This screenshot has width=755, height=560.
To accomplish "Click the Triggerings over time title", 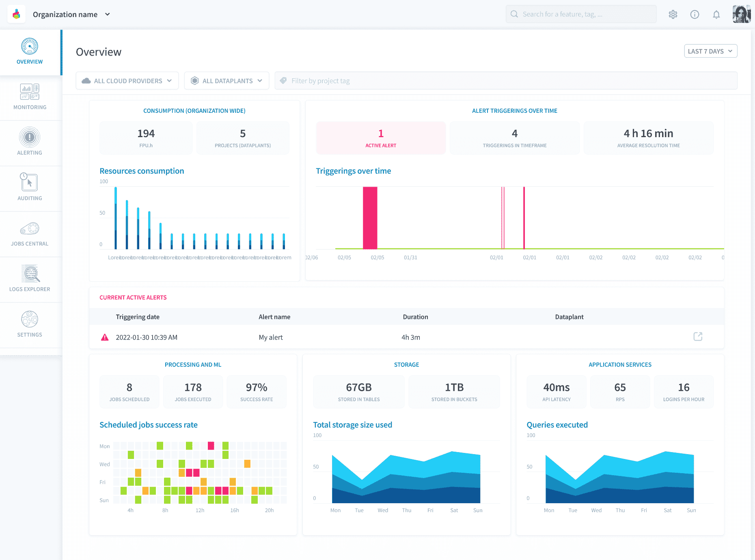I will (x=354, y=171).
